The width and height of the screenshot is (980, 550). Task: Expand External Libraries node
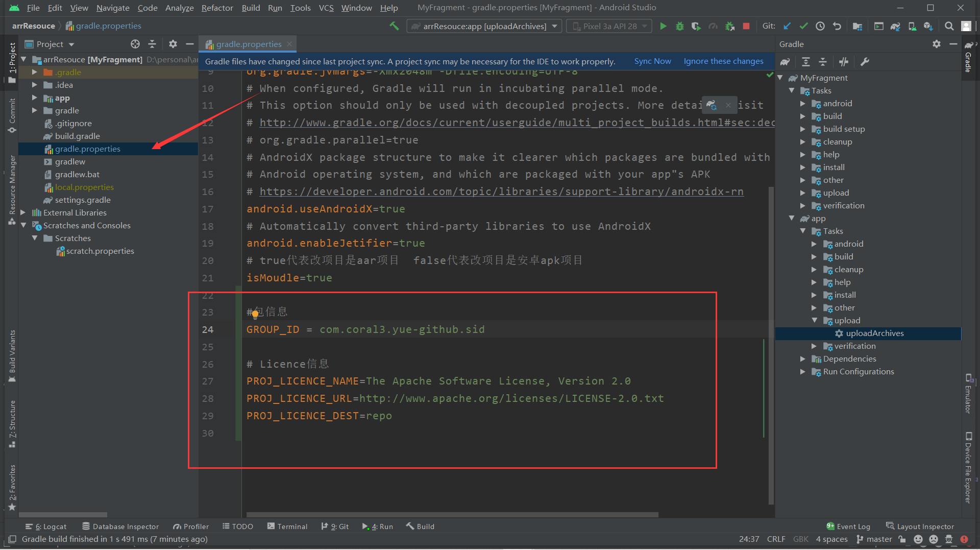click(x=23, y=213)
